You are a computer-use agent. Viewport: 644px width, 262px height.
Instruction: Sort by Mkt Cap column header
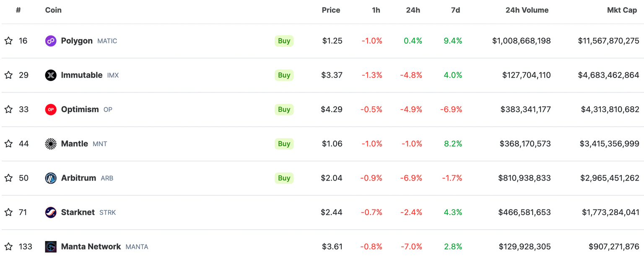(622, 10)
